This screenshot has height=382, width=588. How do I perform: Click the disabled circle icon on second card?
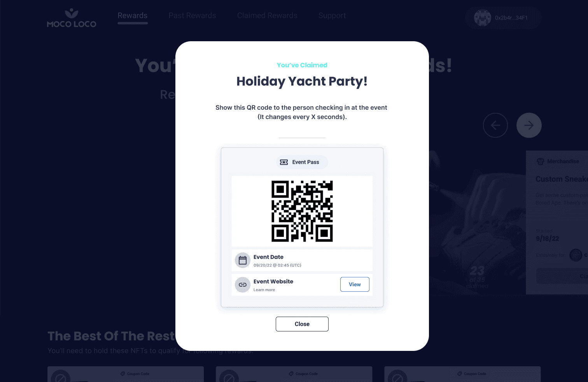[x=229, y=377]
